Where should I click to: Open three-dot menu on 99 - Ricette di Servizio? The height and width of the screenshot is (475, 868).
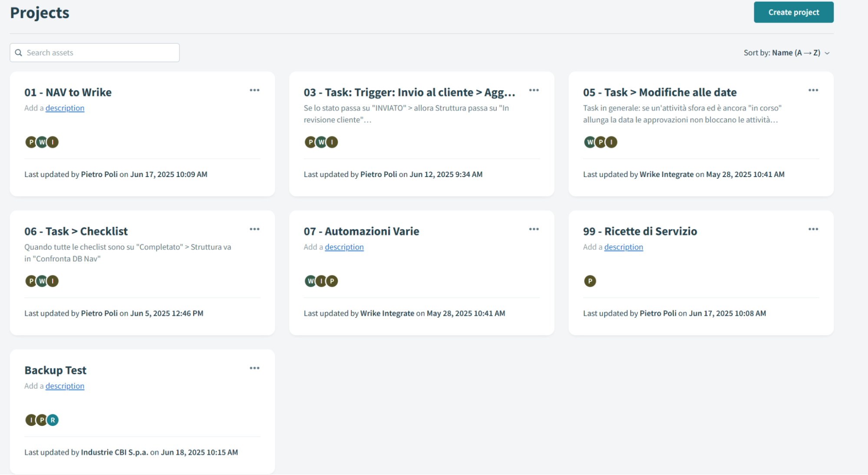pyautogui.click(x=813, y=229)
